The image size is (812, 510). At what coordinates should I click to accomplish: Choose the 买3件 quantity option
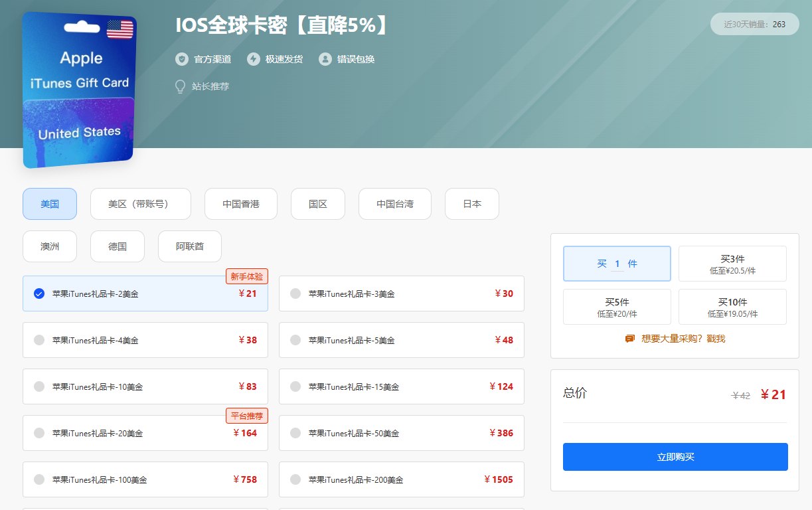[x=732, y=264]
